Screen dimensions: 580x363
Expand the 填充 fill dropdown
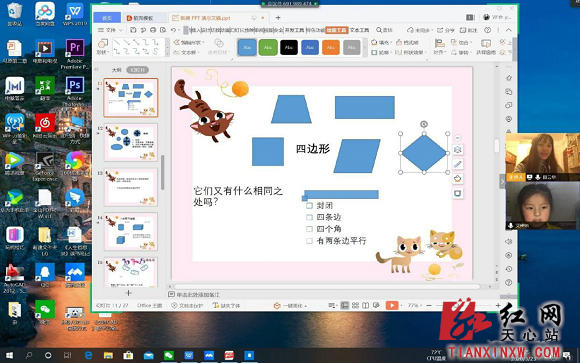tap(380, 43)
